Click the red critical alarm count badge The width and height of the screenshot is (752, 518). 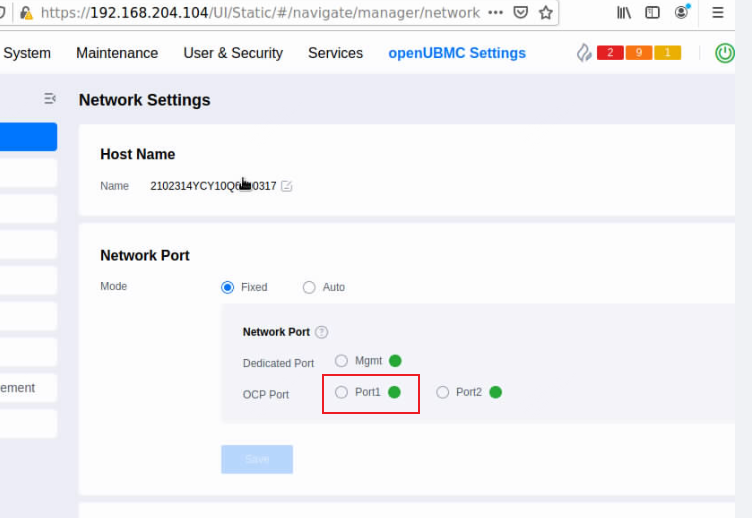click(610, 53)
